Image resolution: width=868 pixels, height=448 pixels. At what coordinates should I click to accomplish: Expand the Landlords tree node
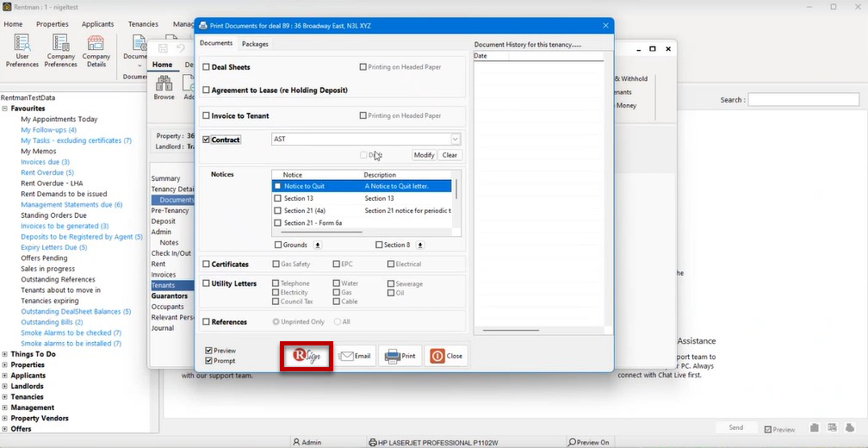point(5,386)
